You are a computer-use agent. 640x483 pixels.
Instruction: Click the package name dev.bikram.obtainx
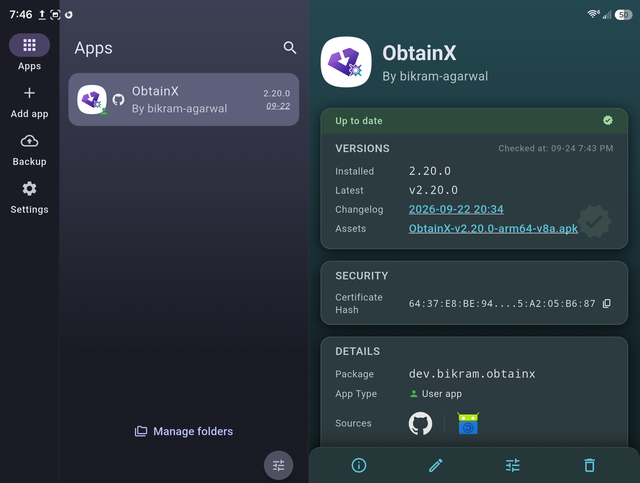[x=472, y=374]
